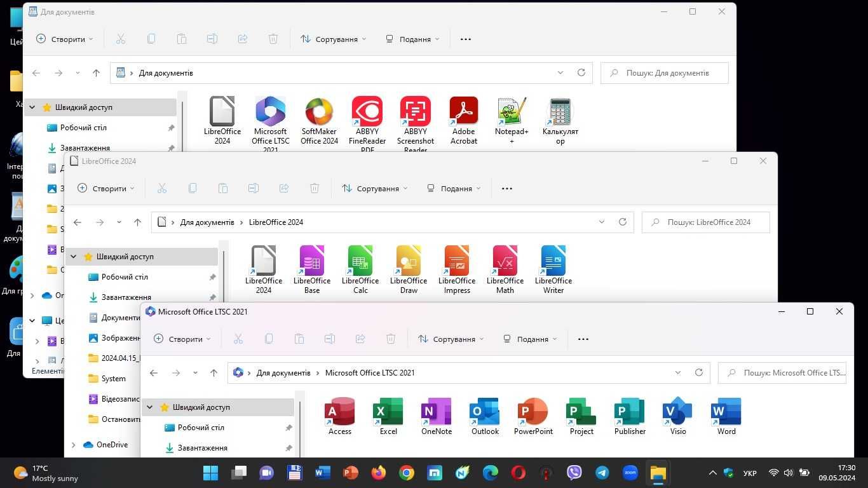Select LibreOffice Math shortcut

505,270
